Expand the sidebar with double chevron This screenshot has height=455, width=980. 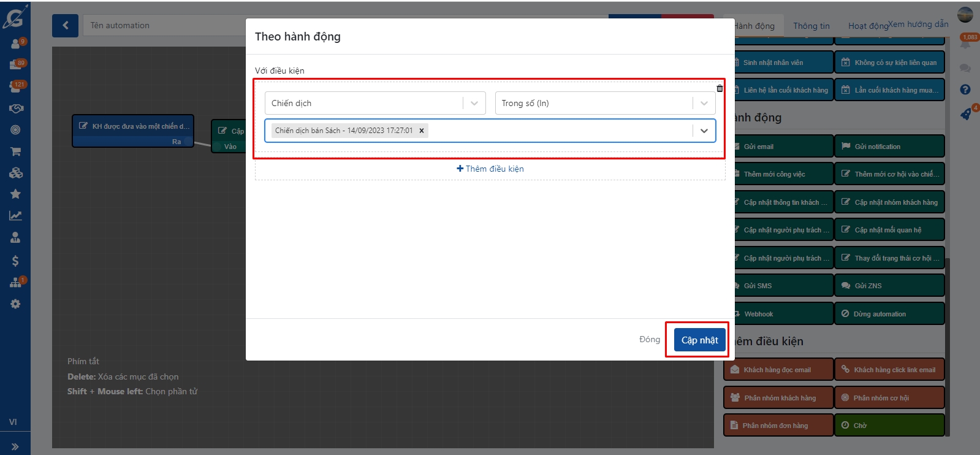point(15,446)
